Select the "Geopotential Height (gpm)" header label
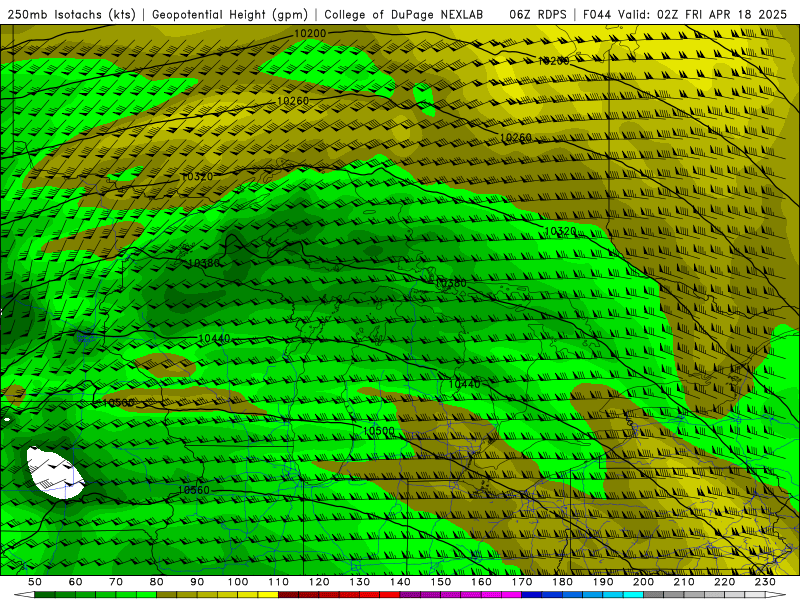Image resolution: width=800 pixels, height=600 pixels. [230, 15]
